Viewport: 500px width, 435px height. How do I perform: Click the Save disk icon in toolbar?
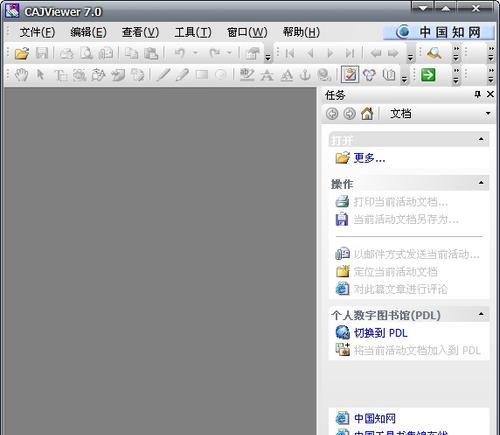42,53
